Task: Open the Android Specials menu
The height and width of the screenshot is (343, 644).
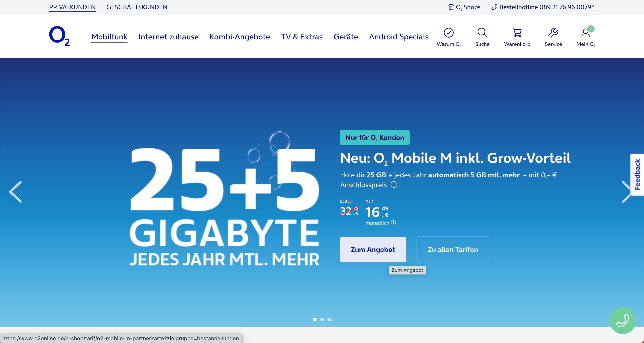Action: 399,36
